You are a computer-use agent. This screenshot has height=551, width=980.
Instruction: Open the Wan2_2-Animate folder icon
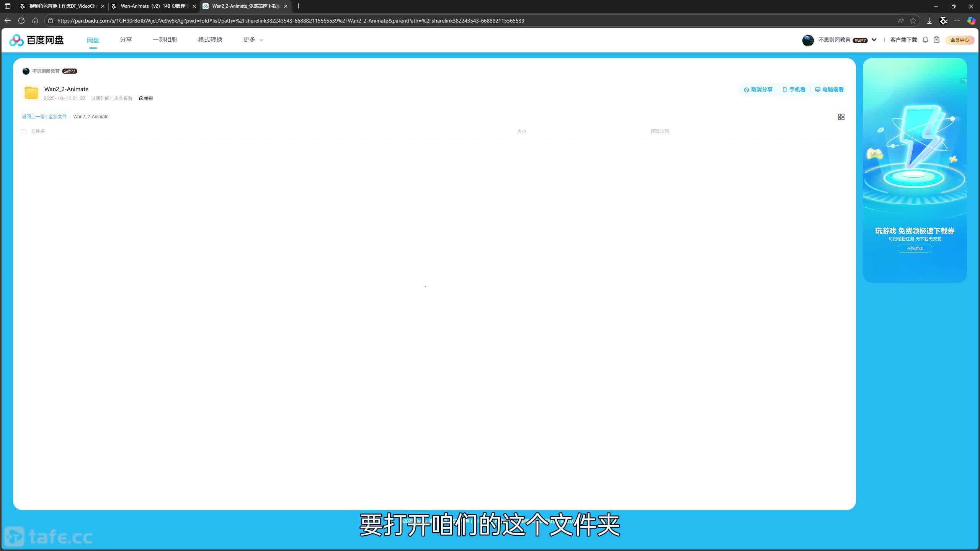[x=31, y=93]
